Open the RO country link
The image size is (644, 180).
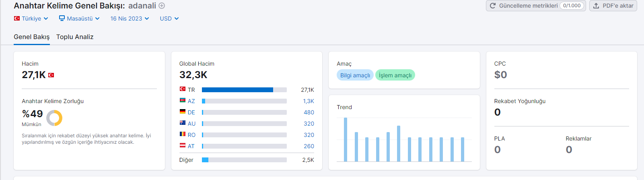pos(191,135)
